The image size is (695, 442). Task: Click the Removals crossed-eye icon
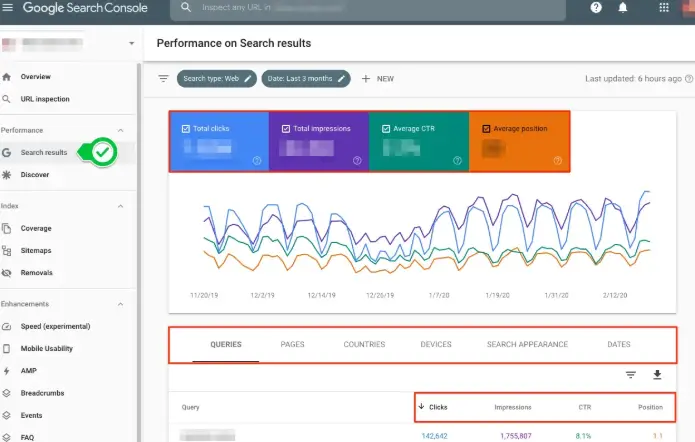(6, 273)
